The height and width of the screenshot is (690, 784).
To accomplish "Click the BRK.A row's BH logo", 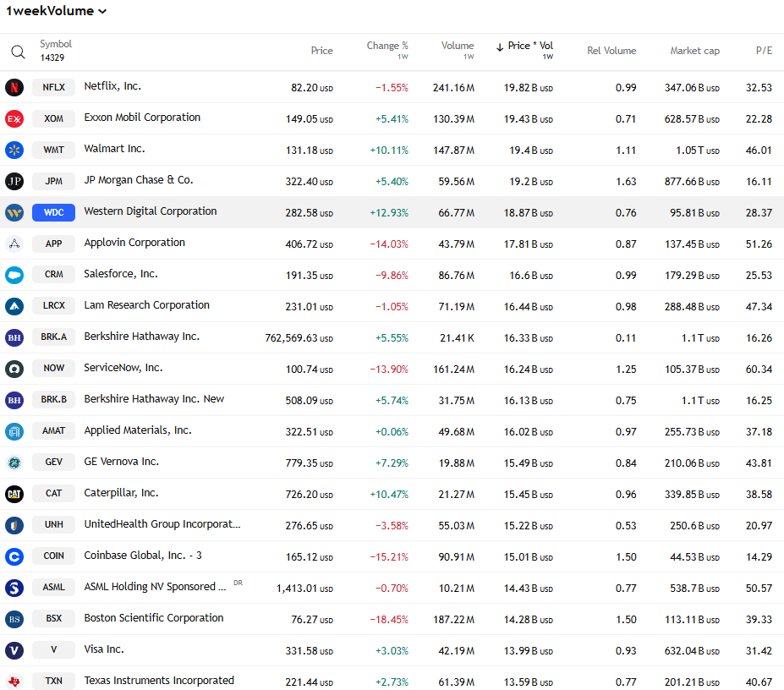I will click(x=14, y=337).
